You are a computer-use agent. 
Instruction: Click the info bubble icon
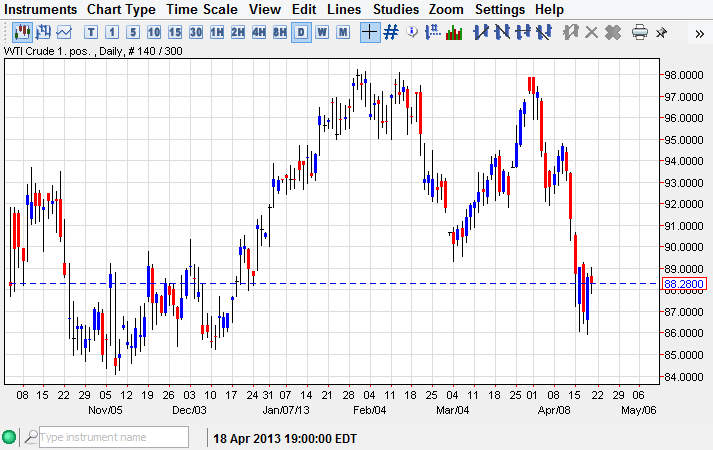[412, 32]
